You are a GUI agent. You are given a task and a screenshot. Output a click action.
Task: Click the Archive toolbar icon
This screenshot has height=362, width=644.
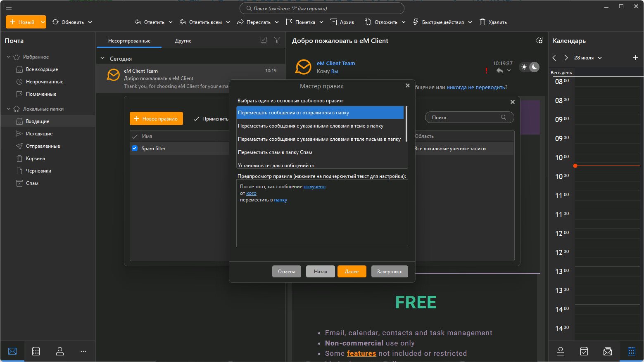pyautogui.click(x=334, y=22)
